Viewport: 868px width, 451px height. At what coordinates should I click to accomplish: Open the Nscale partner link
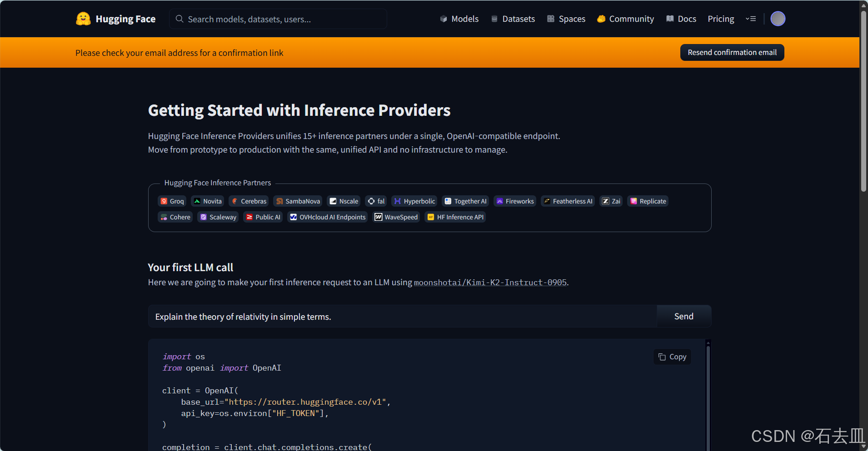tap(344, 201)
